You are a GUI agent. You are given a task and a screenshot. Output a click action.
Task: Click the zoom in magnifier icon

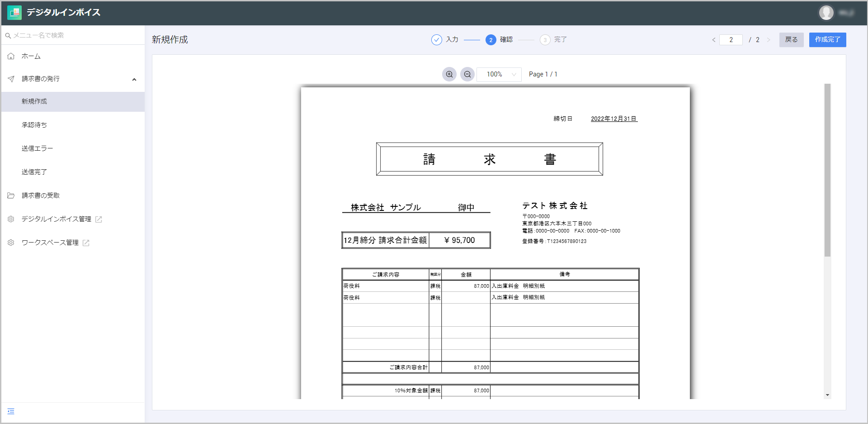449,74
